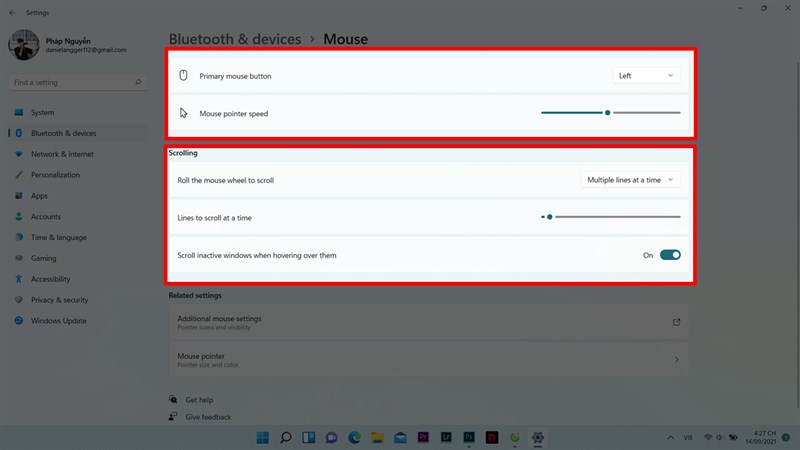Click the email address under Pháp Nguyễn
Viewport: 800px width, 450px height.
[x=86, y=50]
